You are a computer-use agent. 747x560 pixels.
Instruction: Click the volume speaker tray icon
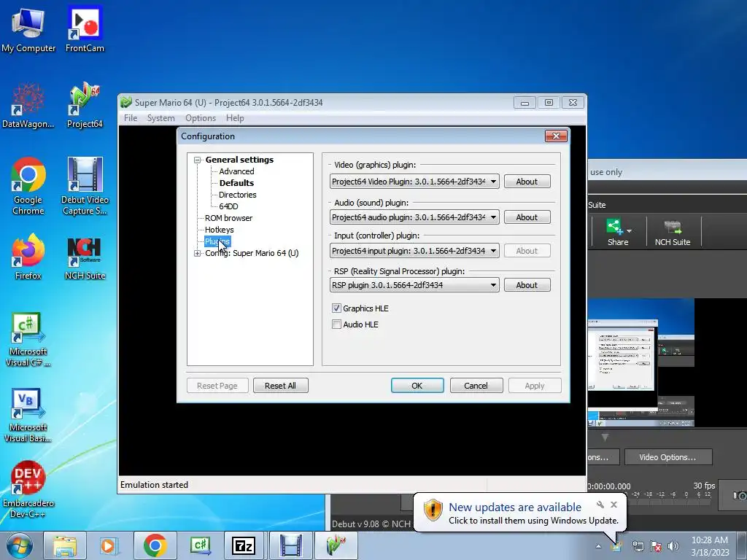pyautogui.click(x=673, y=546)
